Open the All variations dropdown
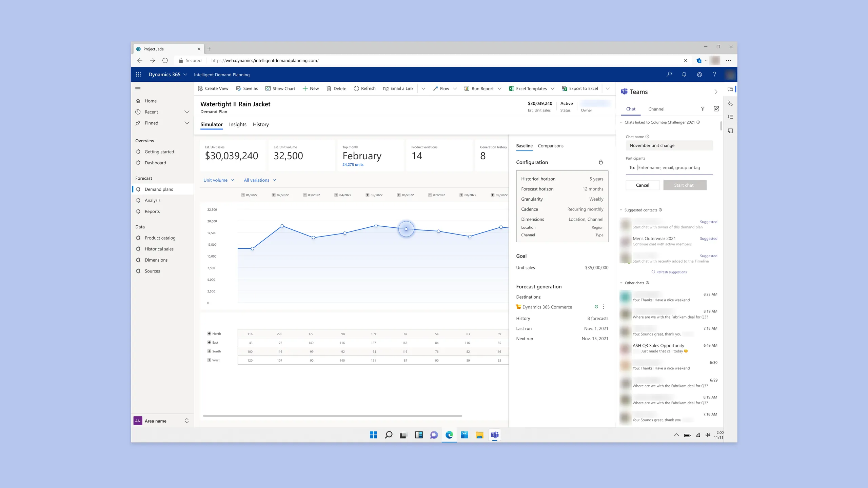 [260, 180]
